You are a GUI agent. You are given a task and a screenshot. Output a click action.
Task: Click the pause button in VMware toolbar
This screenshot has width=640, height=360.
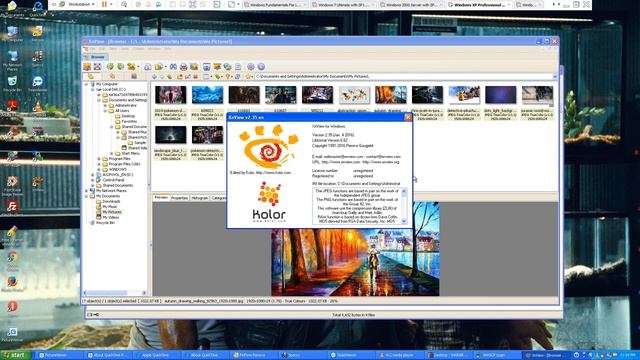point(104,4)
